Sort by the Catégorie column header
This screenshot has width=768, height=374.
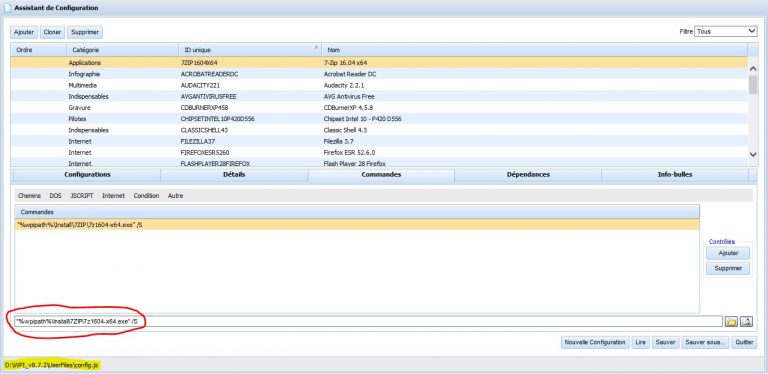click(x=122, y=50)
